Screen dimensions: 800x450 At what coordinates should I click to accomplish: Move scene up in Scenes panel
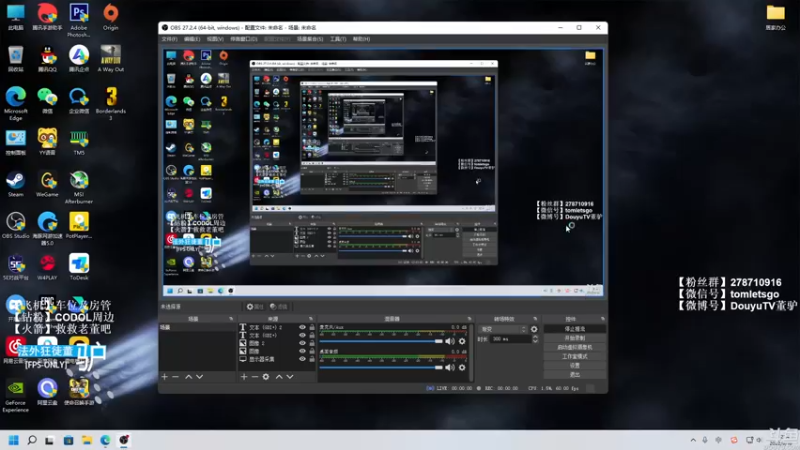point(188,377)
